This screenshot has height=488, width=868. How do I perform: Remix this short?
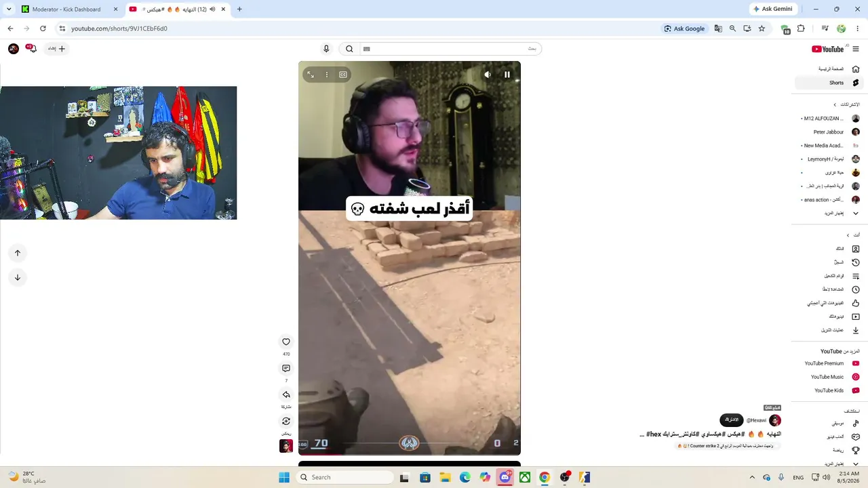tap(286, 421)
